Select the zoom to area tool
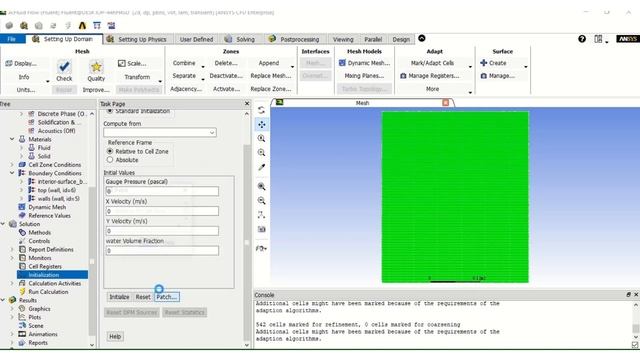Screen dimensions: 640x360 262,153
